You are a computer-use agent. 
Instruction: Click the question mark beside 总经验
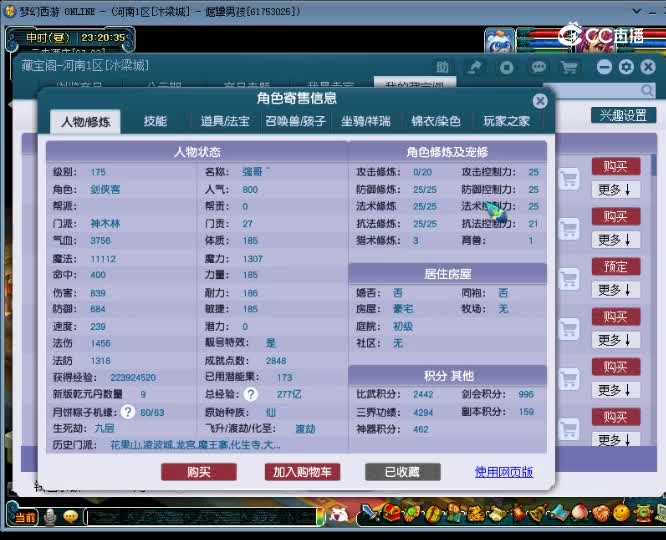tap(251, 395)
